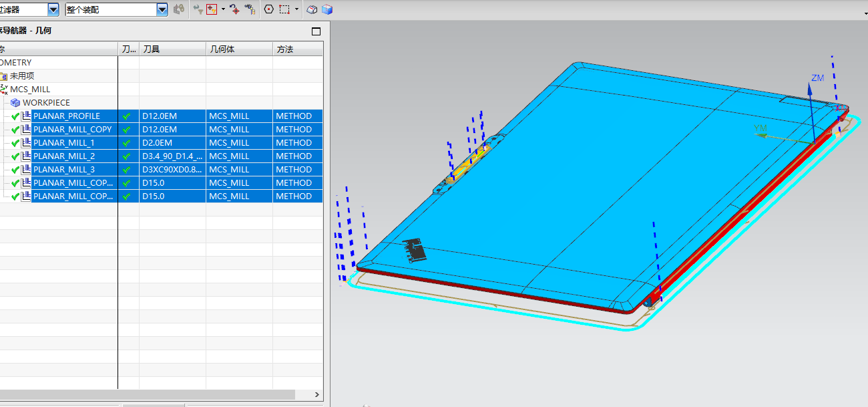Image resolution: width=868 pixels, height=407 pixels.
Task: Click PLANAR_MILL_3 operation type icon
Action: point(26,169)
